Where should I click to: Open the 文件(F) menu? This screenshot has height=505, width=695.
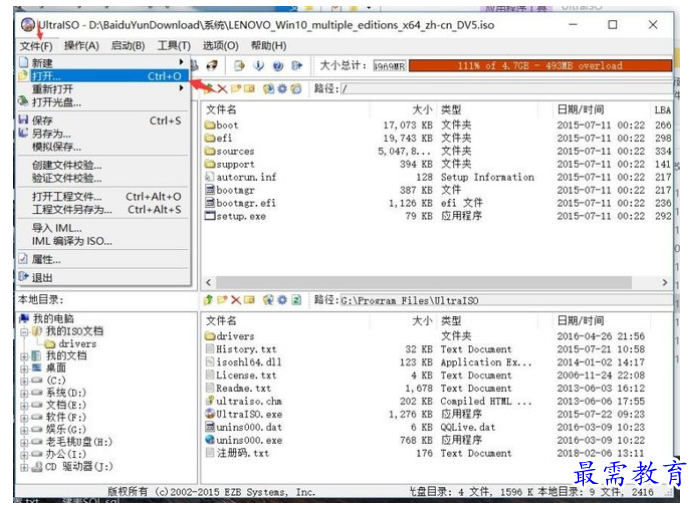pos(36,46)
